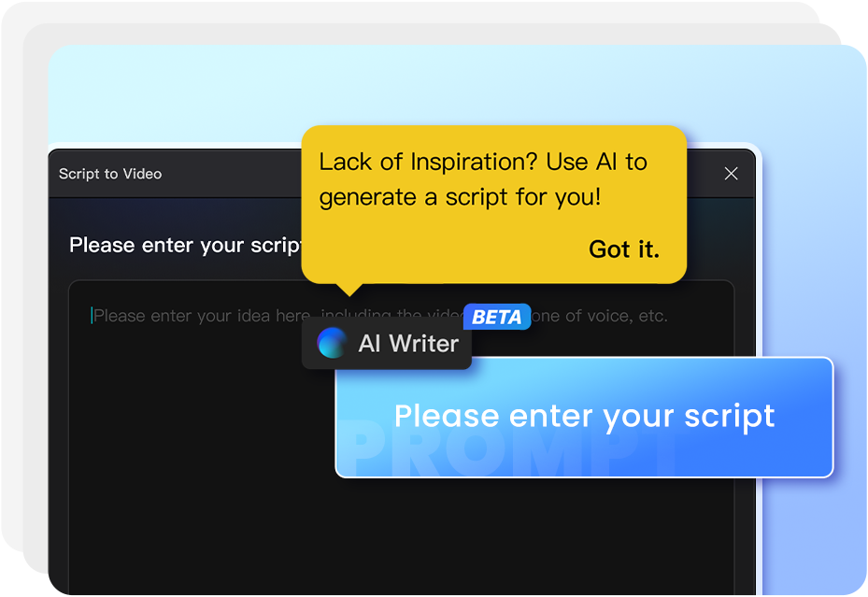Click the yellow tooltip pointer arrow
Image resolution: width=868 pixels, height=597 pixels.
point(349,290)
